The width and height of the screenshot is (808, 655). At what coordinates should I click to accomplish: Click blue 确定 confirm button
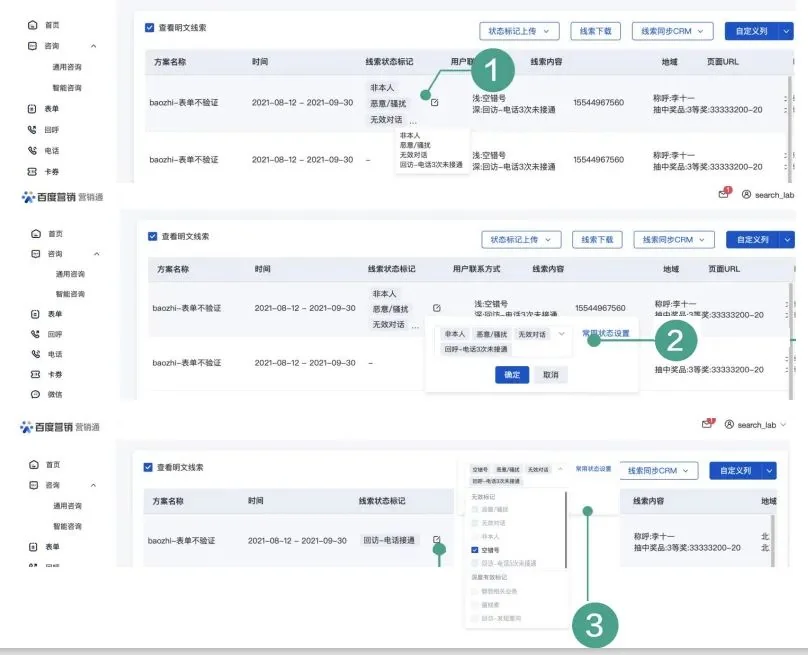click(512, 375)
